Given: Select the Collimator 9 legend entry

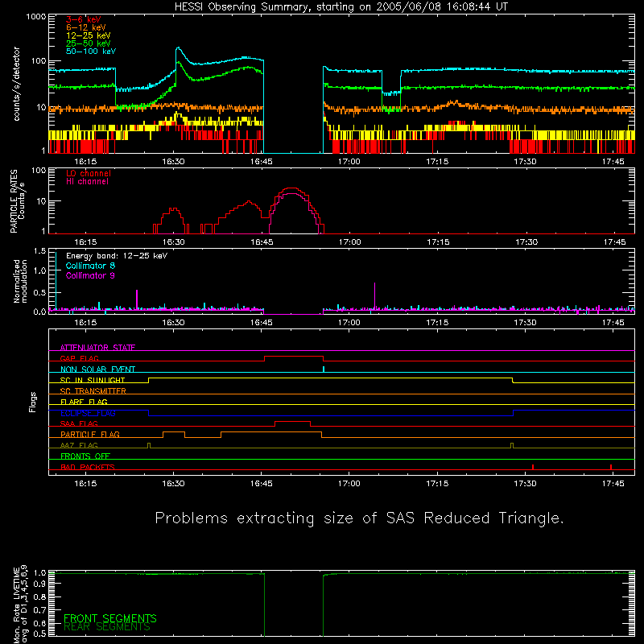Looking at the screenshot, I should pyautogui.click(x=90, y=275).
